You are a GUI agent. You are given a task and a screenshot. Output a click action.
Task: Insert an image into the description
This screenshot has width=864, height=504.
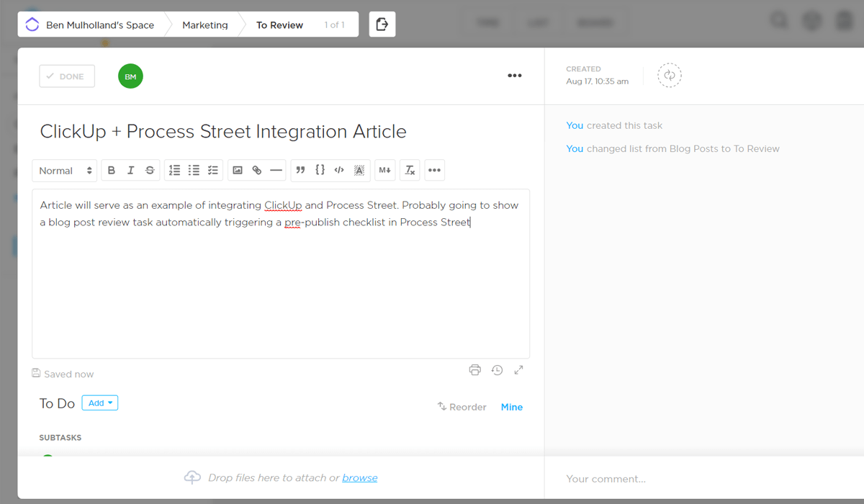pos(238,171)
